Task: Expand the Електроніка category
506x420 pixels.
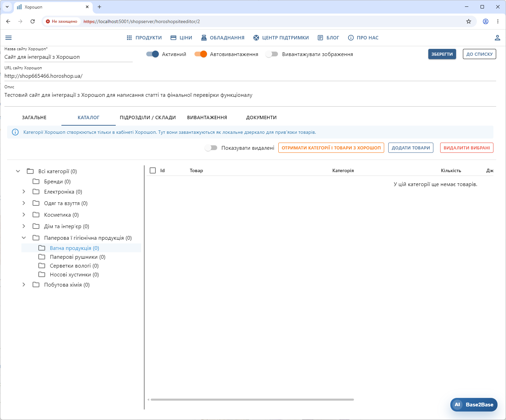Action: click(24, 191)
